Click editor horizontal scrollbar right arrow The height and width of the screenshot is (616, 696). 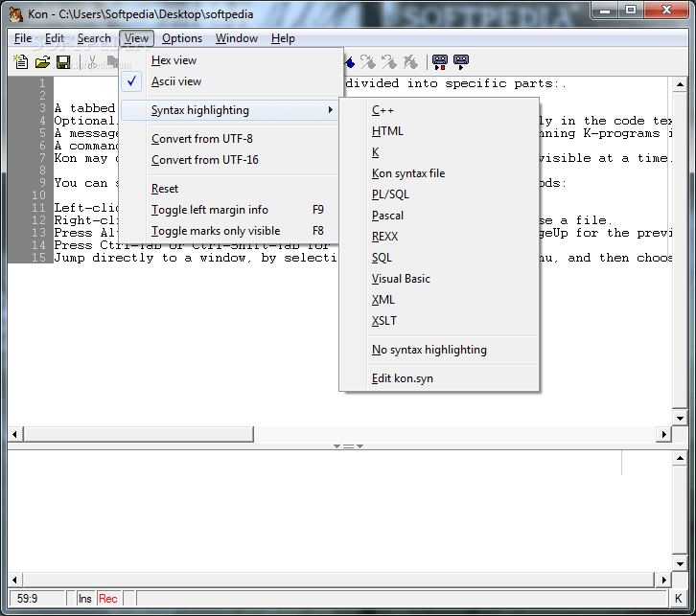coord(663,434)
